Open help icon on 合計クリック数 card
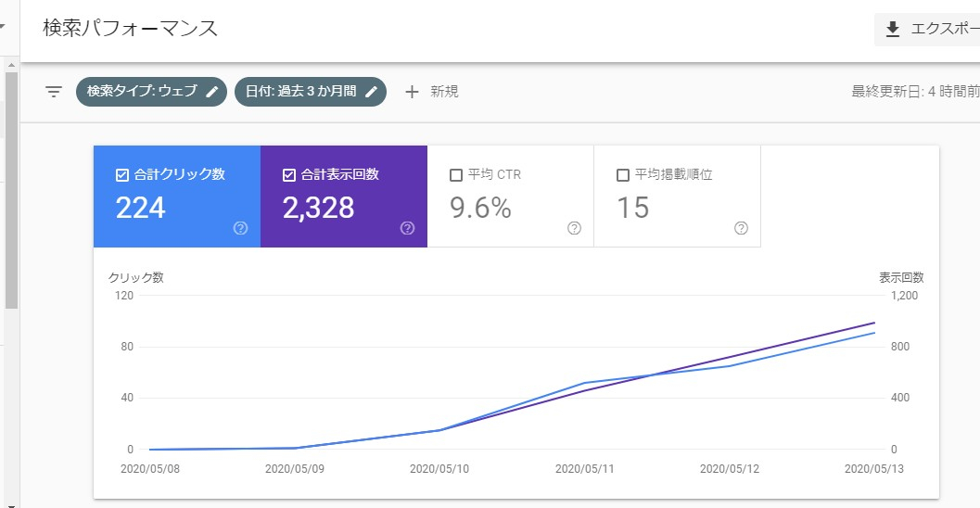980x508 pixels. pos(240,228)
